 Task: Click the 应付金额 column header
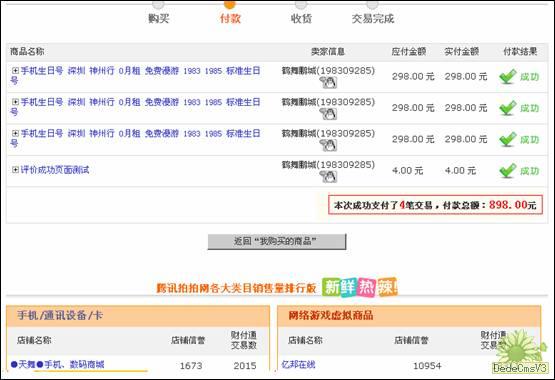click(x=409, y=52)
